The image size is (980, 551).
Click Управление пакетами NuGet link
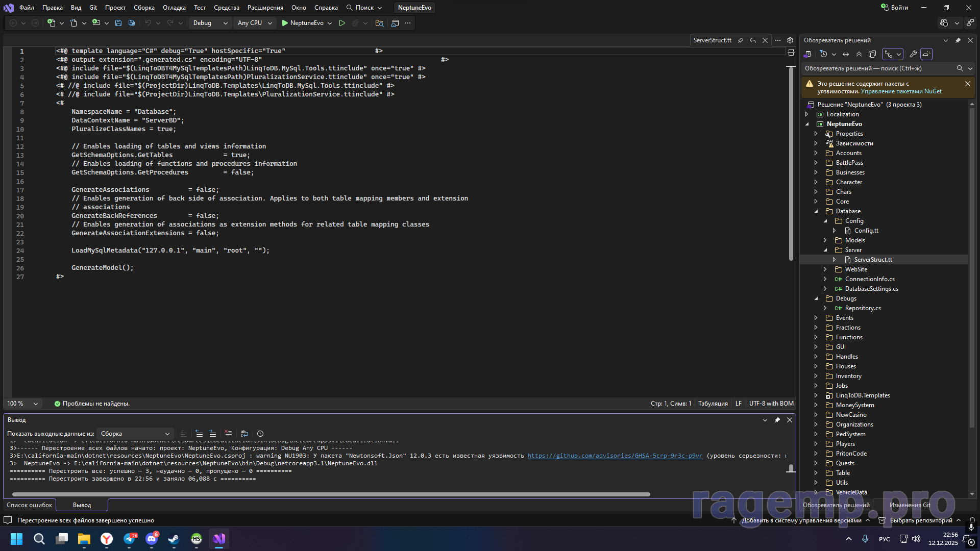901,91
